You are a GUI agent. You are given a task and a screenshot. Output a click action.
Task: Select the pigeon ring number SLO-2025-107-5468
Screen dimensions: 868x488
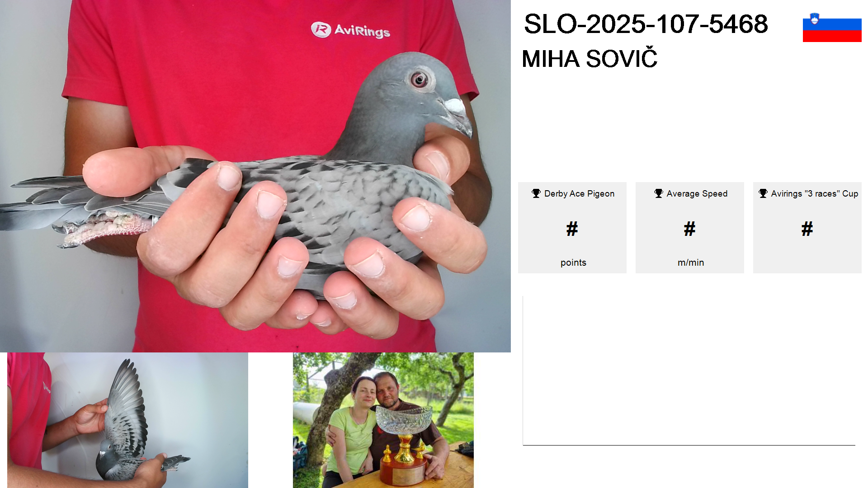pyautogui.click(x=646, y=24)
